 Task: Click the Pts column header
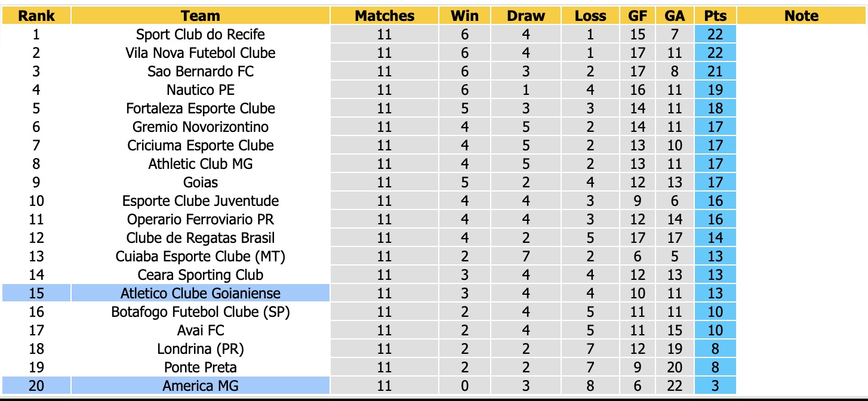pos(715,16)
